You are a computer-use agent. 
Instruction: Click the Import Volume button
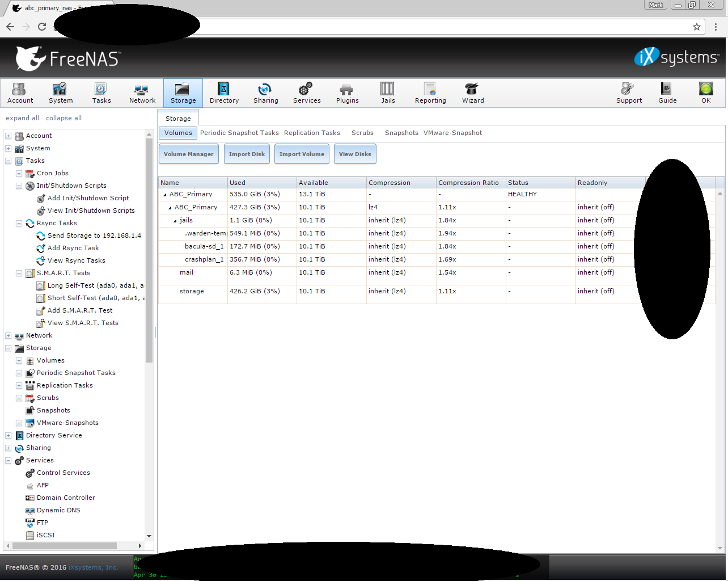(x=302, y=154)
